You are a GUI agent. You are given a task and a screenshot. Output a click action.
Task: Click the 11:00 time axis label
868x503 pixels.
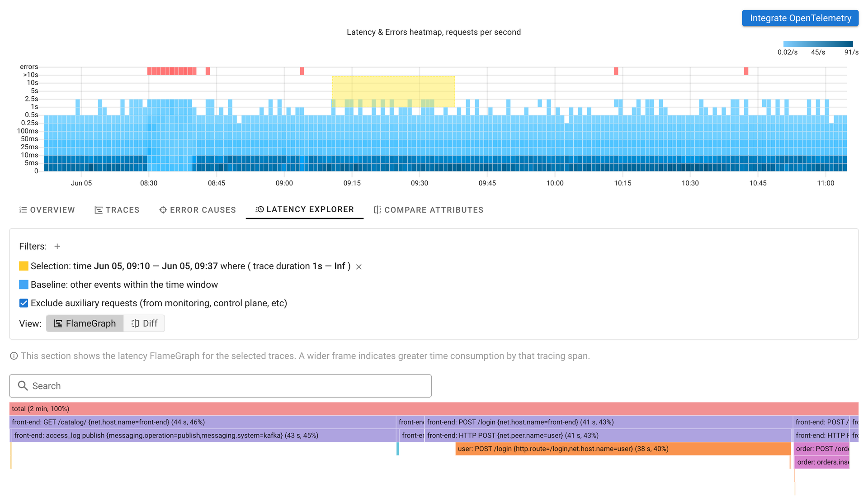(x=826, y=183)
